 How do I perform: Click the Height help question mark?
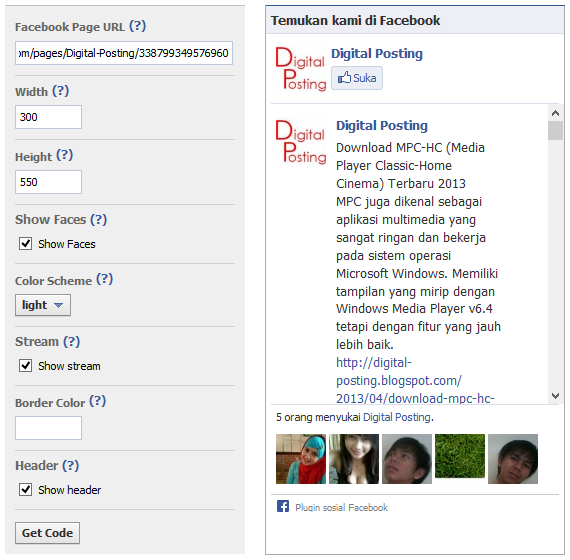(x=64, y=155)
